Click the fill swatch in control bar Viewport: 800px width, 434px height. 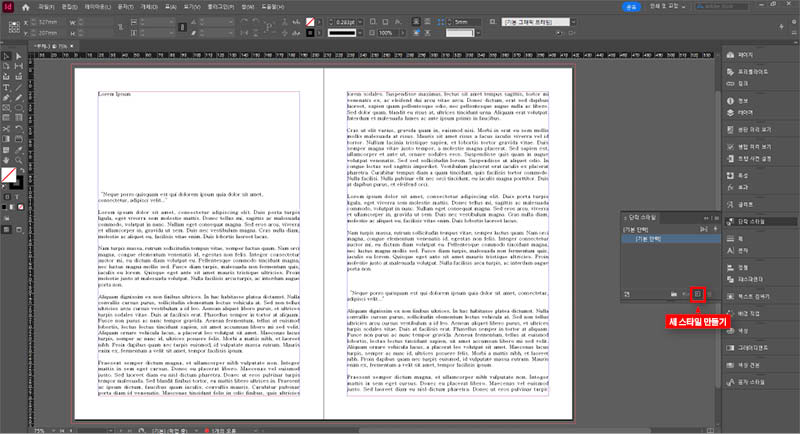(x=310, y=22)
